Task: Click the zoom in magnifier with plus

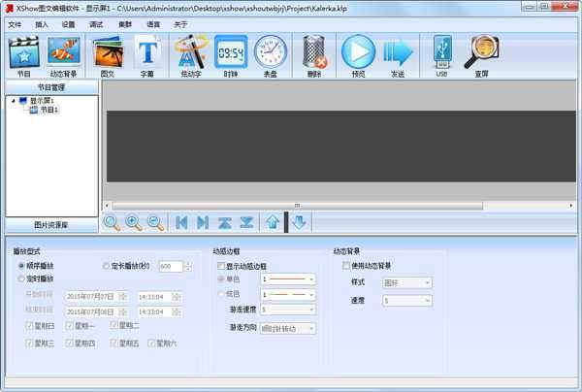Action: pyautogui.click(x=134, y=223)
